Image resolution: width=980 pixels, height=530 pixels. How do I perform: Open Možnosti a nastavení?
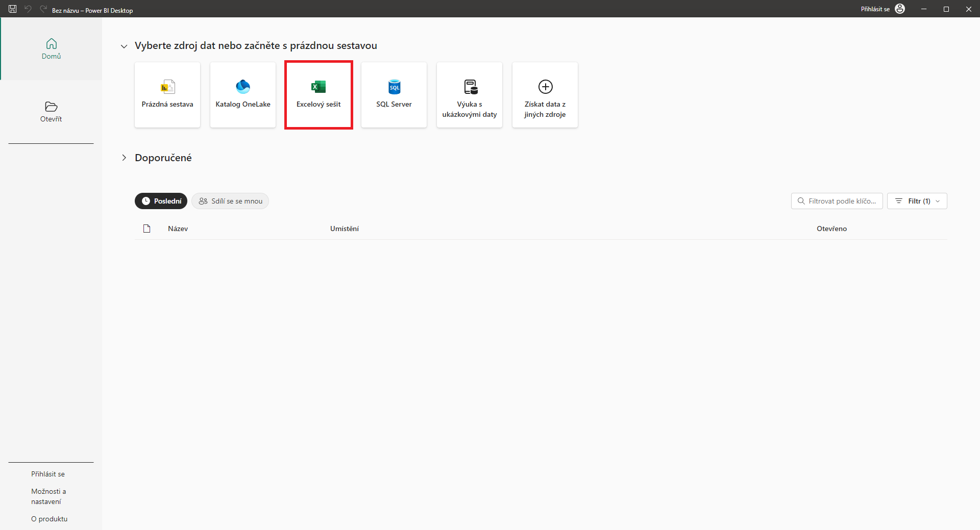[x=48, y=496]
